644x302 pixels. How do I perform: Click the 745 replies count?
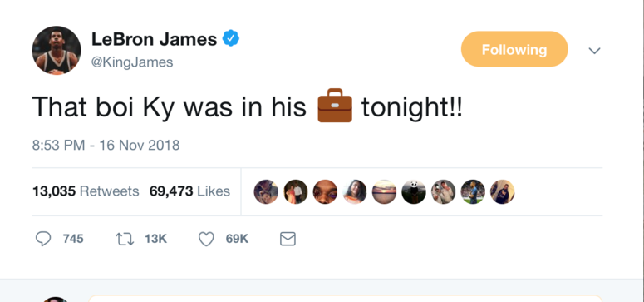[73, 239]
